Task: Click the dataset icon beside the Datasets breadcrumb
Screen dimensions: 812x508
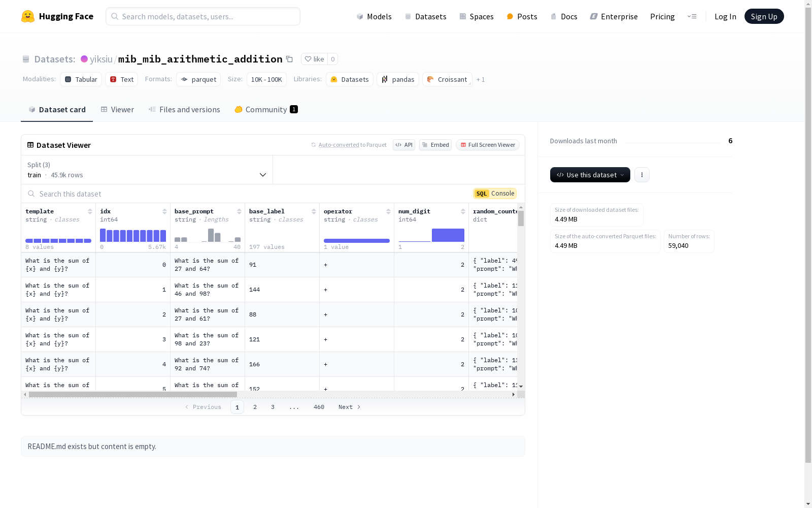Action: click(26, 59)
